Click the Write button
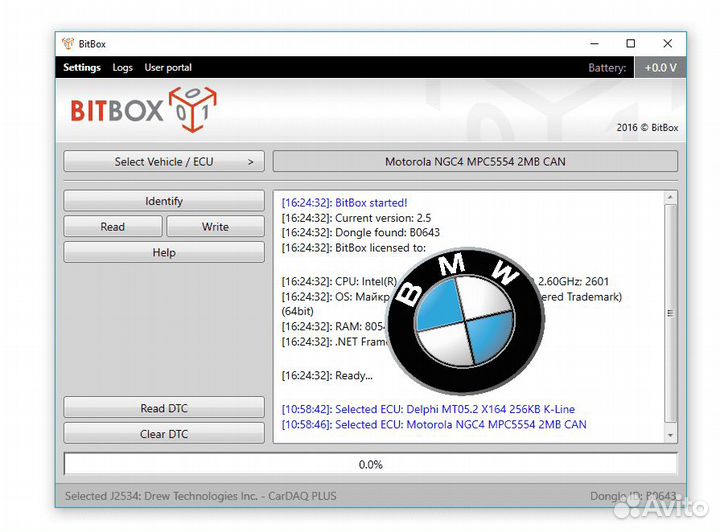The width and height of the screenshot is (720, 532). (x=215, y=227)
